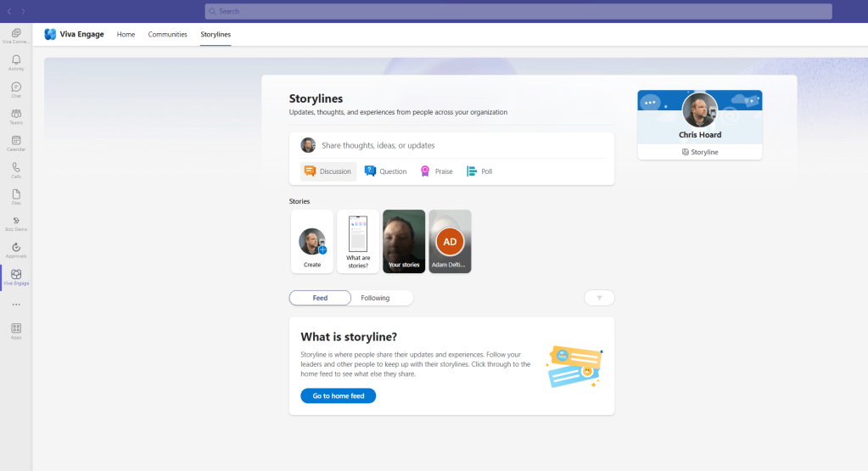Open Activity in the Teams sidebar
Screen dimensions: 868x471
(x=16, y=62)
